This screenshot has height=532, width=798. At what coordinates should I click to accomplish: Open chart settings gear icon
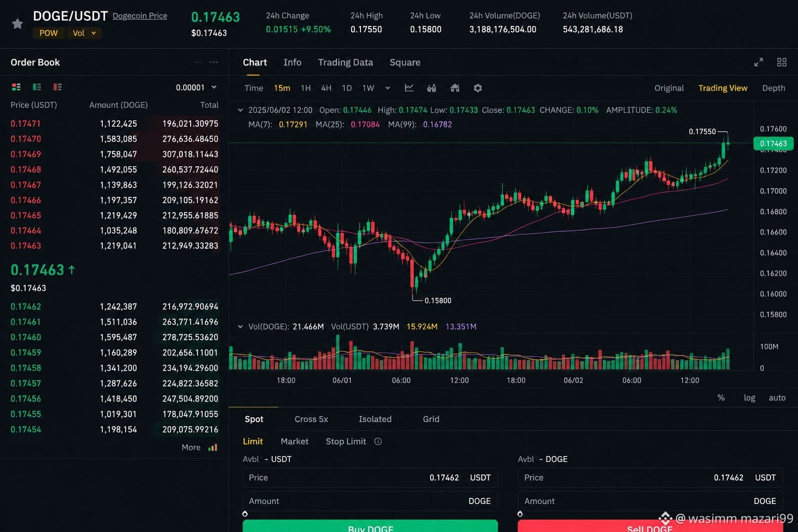478,88
